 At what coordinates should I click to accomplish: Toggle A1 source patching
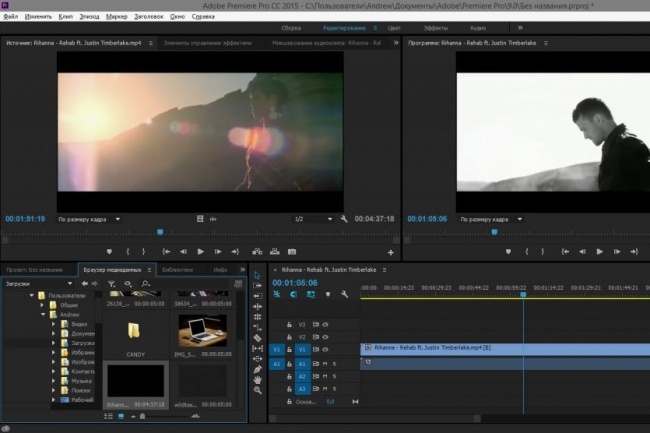276,364
